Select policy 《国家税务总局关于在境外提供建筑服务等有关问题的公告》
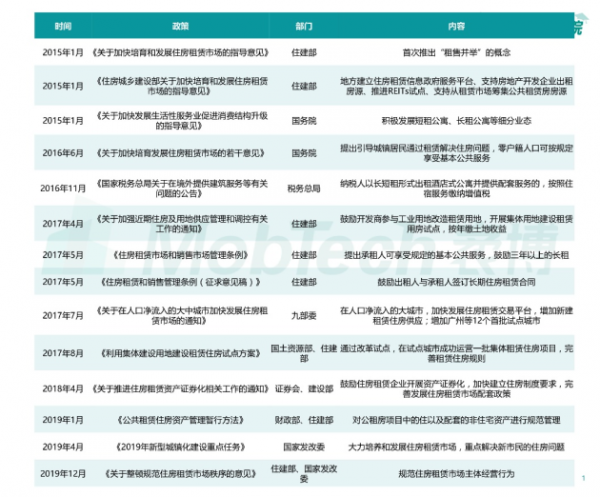This screenshot has height=497, width=600. coord(180,188)
